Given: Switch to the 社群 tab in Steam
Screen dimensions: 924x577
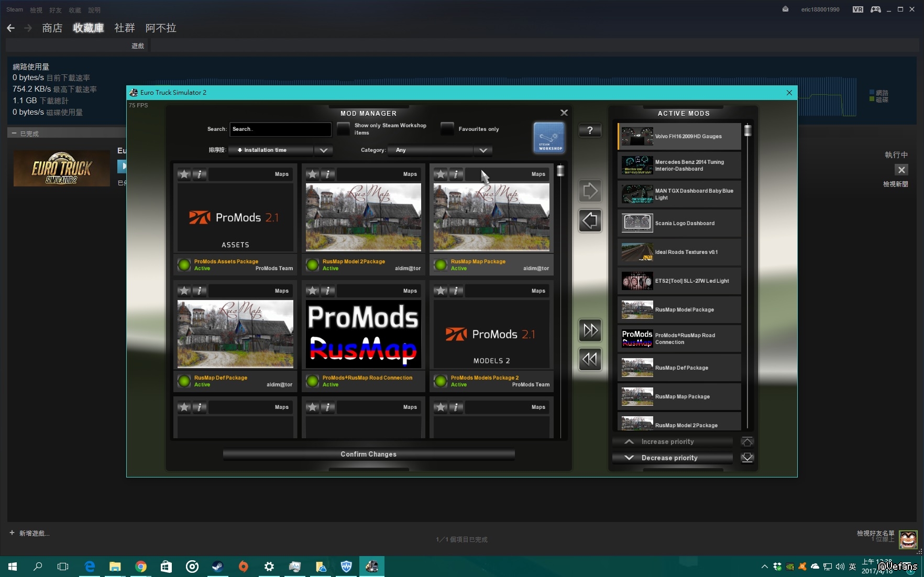Looking at the screenshot, I should coord(125,28).
